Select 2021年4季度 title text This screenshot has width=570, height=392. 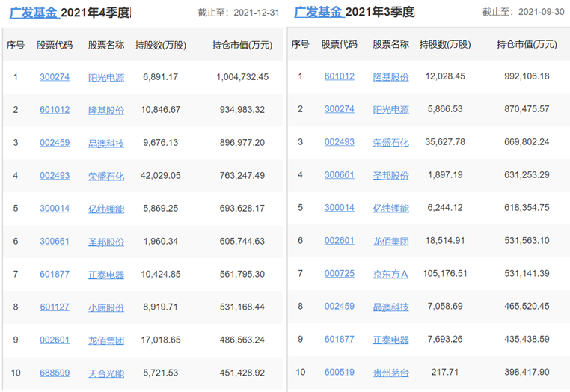[96, 13]
